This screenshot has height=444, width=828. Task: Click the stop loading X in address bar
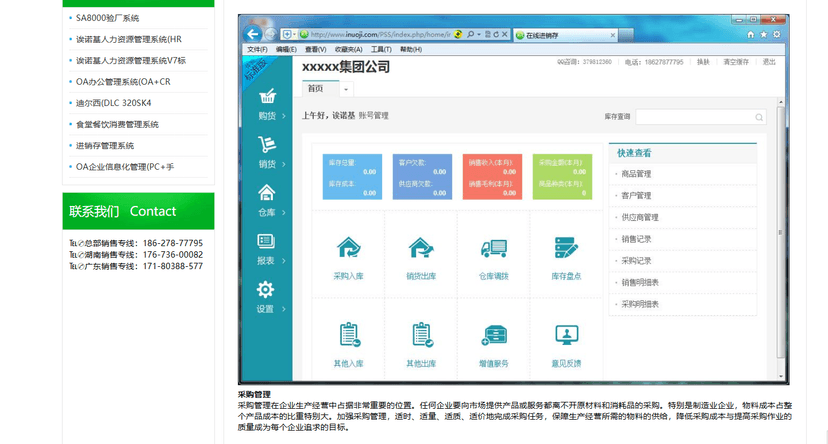coord(505,34)
